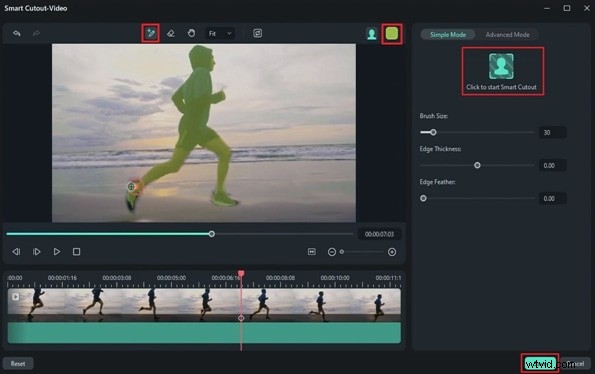Play the video preview
595x374 pixels.
[x=57, y=252]
